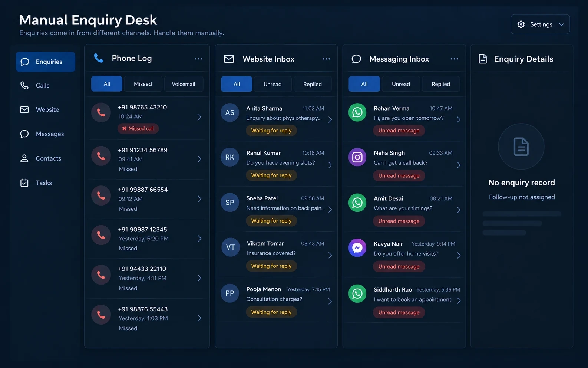Screen dimensions: 588x368
Task: Click PP avatar of Pooja Menon
Action: click(230, 293)
